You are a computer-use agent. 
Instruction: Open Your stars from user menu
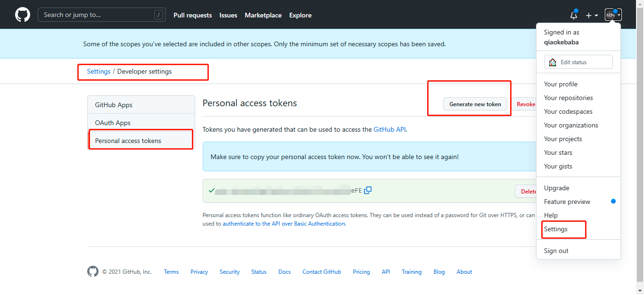[578, 152]
